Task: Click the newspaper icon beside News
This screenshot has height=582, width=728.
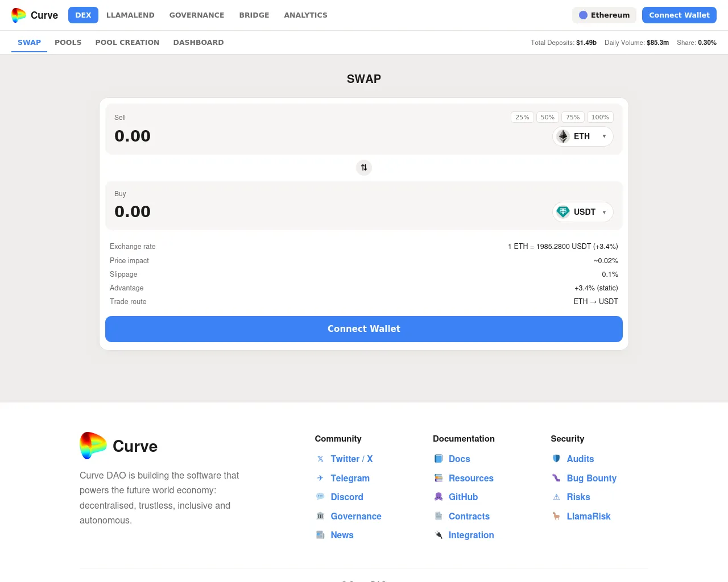Action: 320,535
